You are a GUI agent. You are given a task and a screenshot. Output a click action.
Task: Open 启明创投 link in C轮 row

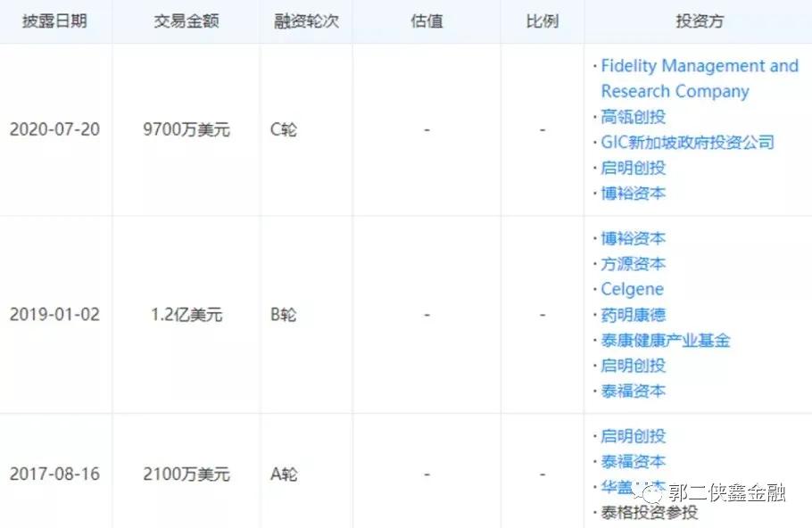pyautogui.click(x=633, y=168)
